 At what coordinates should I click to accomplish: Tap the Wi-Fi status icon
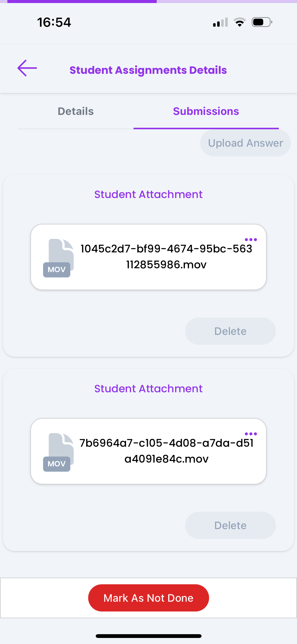click(240, 22)
